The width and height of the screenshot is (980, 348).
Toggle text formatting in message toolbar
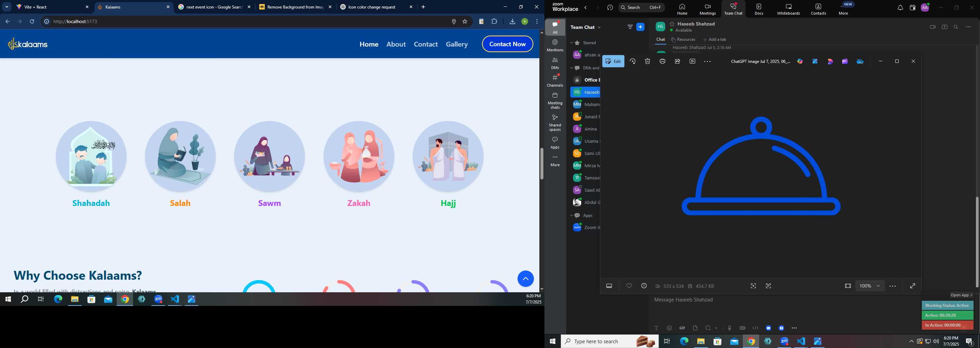pyautogui.click(x=656, y=328)
